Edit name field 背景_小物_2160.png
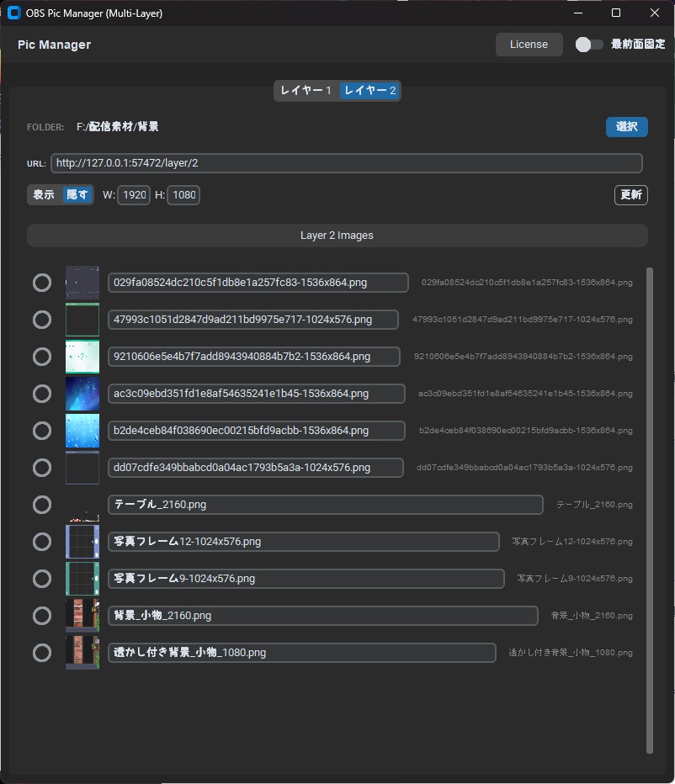 click(x=323, y=616)
